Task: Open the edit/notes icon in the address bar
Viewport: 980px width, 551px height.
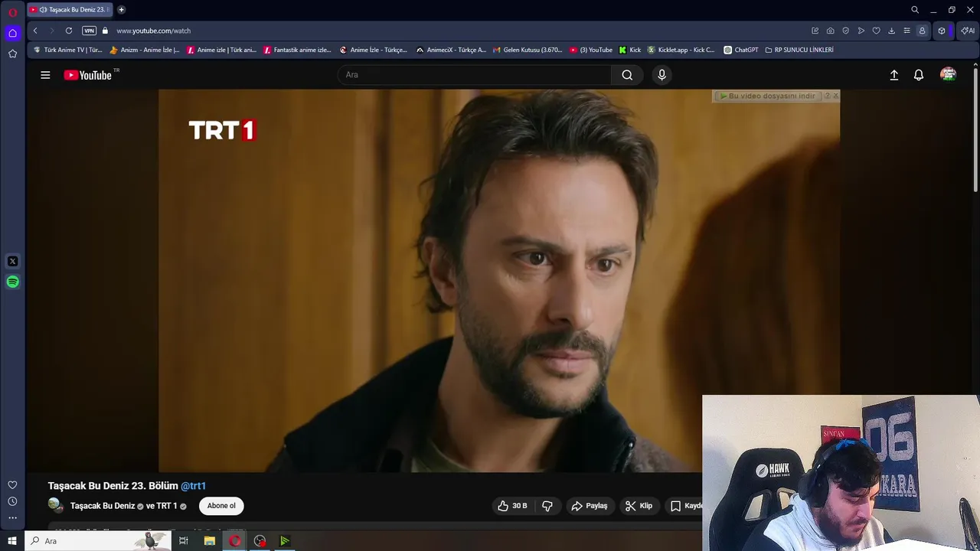Action: click(x=815, y=31)
